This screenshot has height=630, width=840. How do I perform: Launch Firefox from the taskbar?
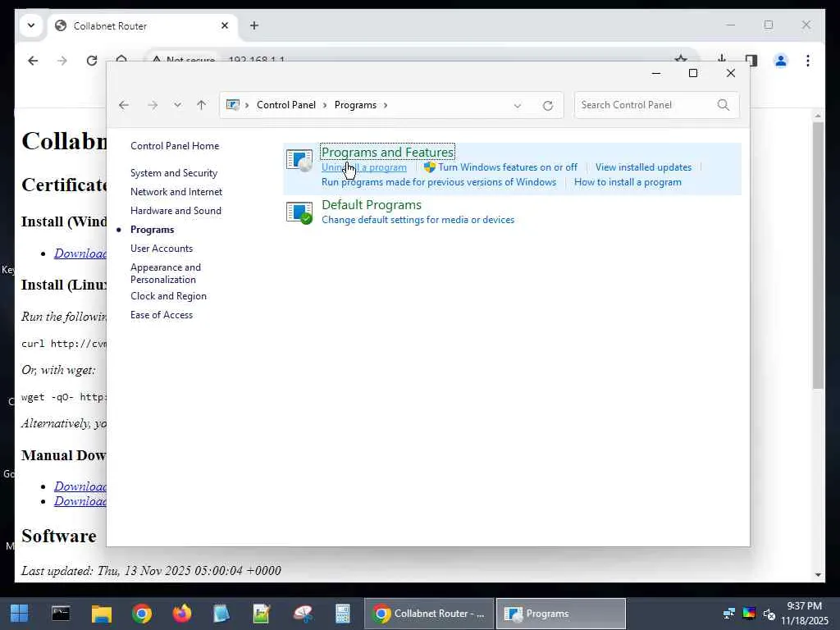[x=182, y=614]
